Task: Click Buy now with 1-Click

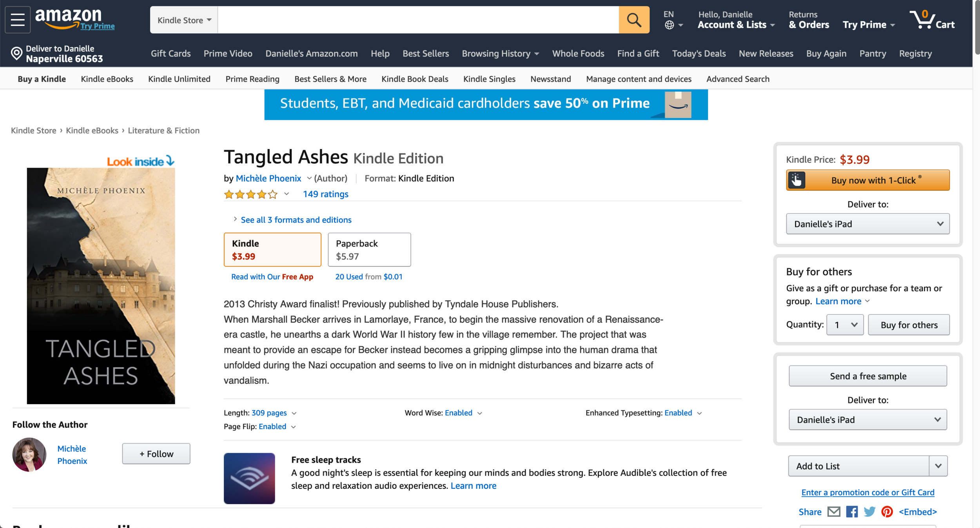Action: [868, 180]
